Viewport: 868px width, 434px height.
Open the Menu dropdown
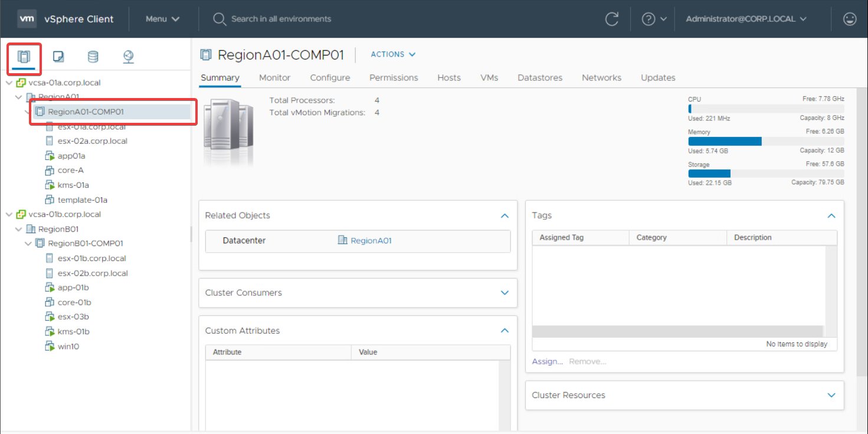coord(162,19)
